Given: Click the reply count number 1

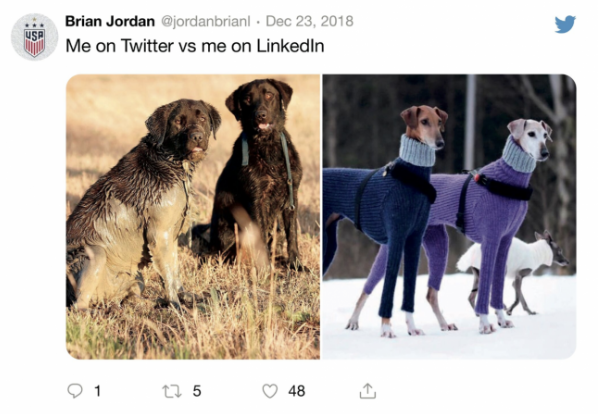Looking at the screenshot, I should [98, 391].
